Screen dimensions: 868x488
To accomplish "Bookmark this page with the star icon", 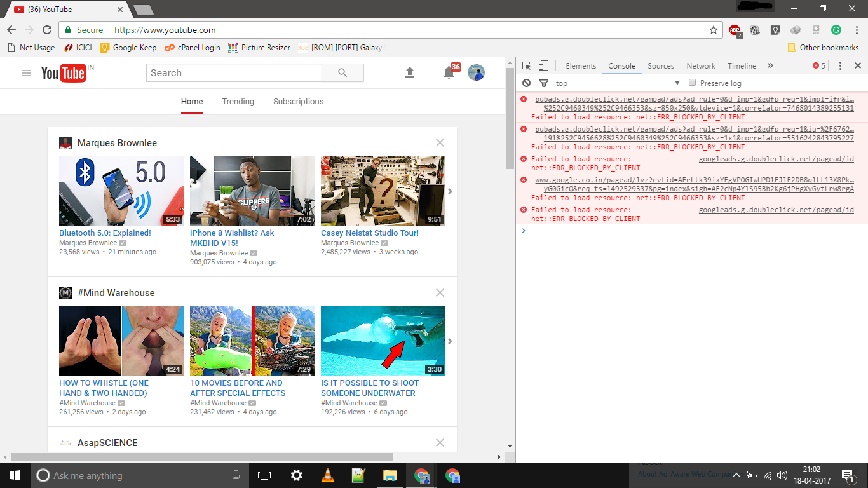I will point(714,30).
